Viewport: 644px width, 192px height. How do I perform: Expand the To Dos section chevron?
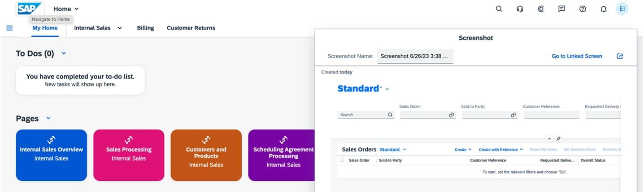(x=64, y=53)
